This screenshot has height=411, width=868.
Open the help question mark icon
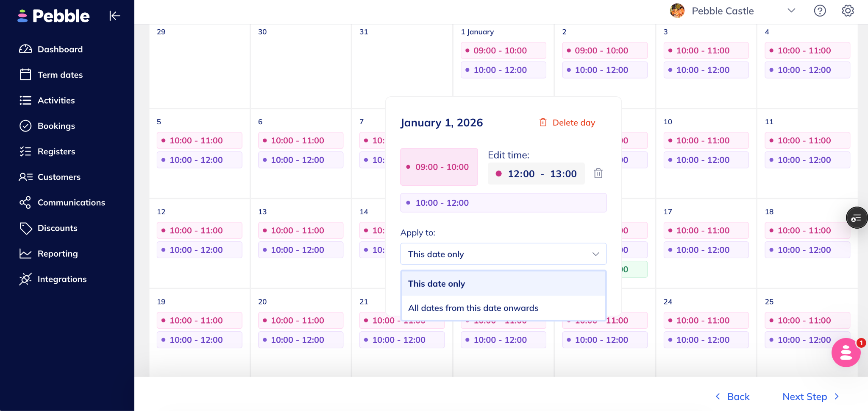tap(820, 11)
